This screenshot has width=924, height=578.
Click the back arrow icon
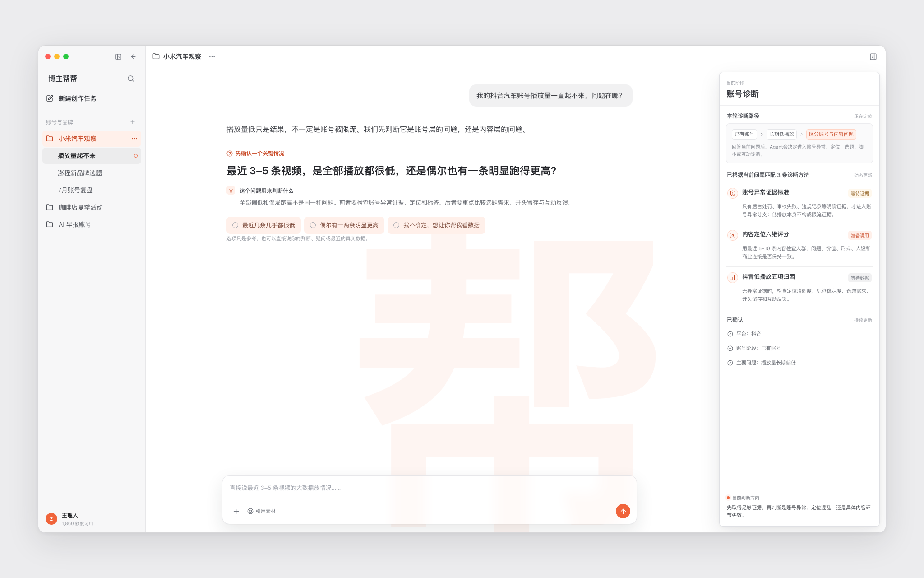tap(133, 56)
